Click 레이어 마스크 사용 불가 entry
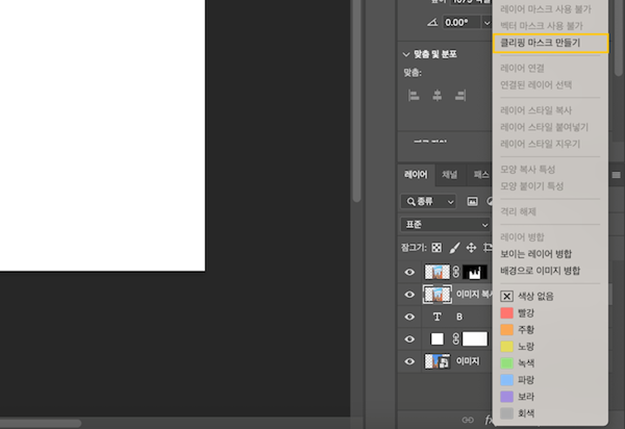The image size is (625, 429). click(x=546, y=9)
